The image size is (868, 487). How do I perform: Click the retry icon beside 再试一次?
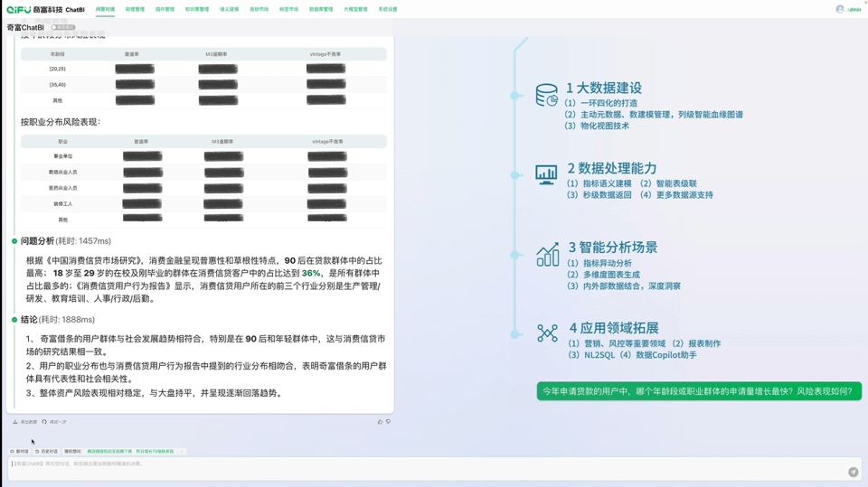pyautogui.click(x=44, y=422)
